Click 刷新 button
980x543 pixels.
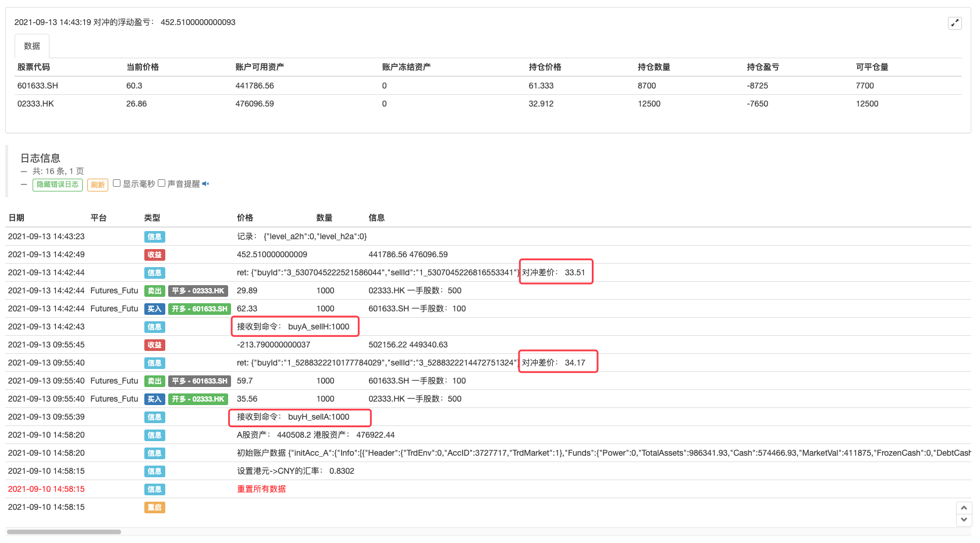[x=98, y=185]
